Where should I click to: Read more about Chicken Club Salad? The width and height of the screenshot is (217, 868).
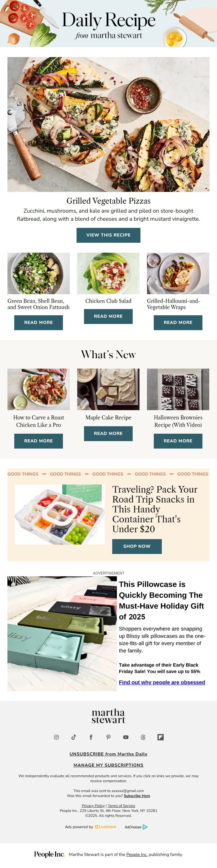click(108, 316)
